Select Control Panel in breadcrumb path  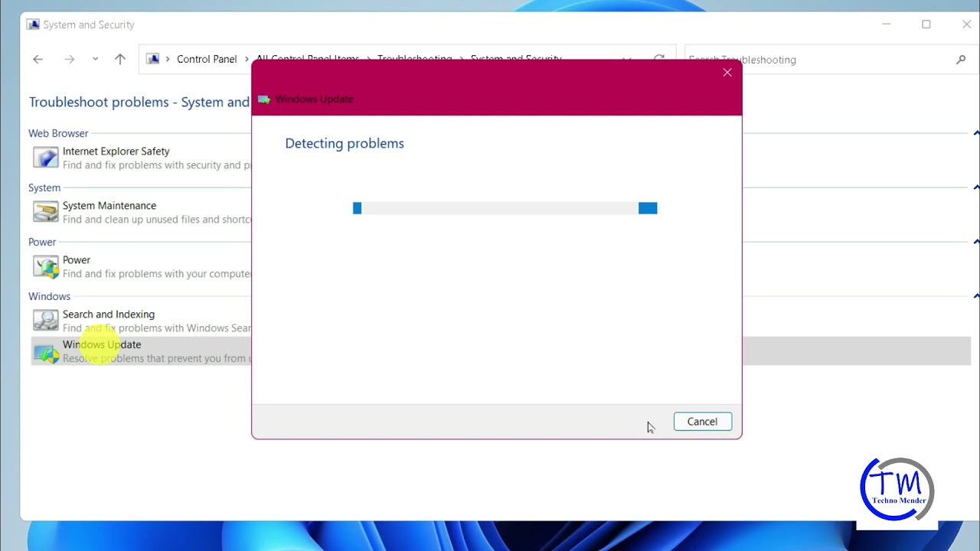pyautogui.click(x=207, y=59)
